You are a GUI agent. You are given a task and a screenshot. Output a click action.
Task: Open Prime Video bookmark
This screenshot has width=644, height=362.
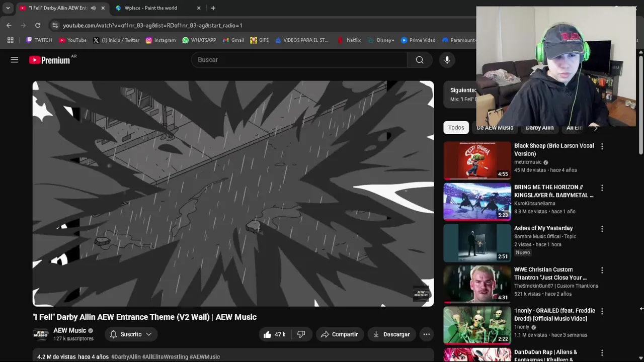click(x=418, y=40)
